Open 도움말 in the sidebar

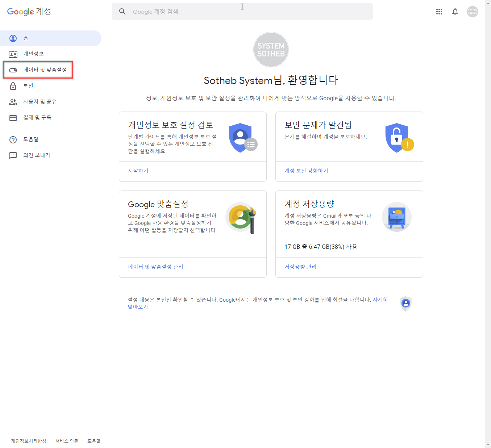click(31, 139)
